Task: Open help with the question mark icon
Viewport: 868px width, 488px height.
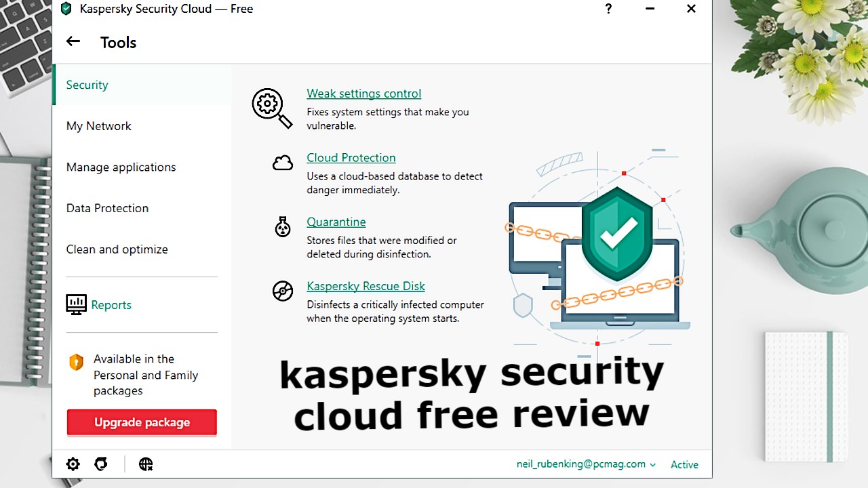Action: tap(608, 9)
